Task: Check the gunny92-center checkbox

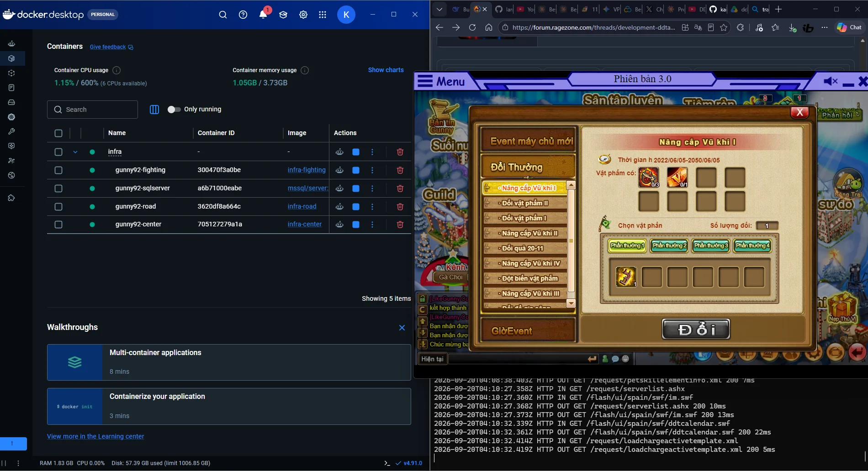Action: (x=58, y=225)
